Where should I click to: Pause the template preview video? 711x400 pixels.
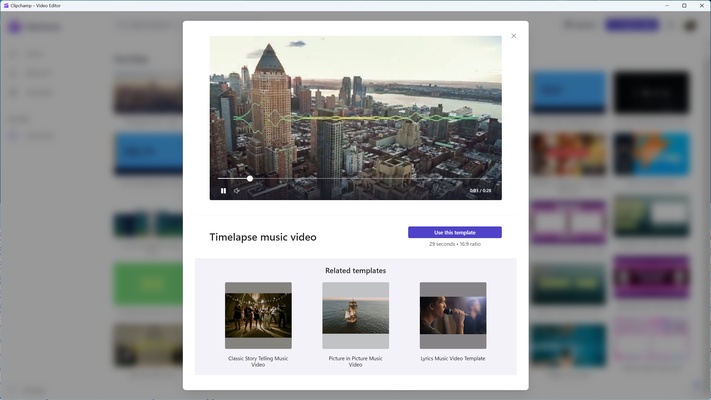[x=223, y=191]
